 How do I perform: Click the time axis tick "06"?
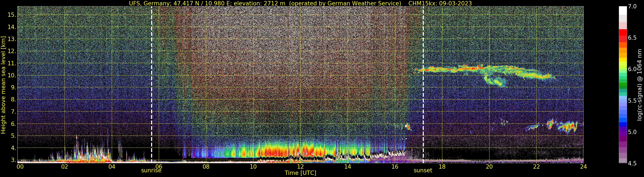tap(159, 167)
